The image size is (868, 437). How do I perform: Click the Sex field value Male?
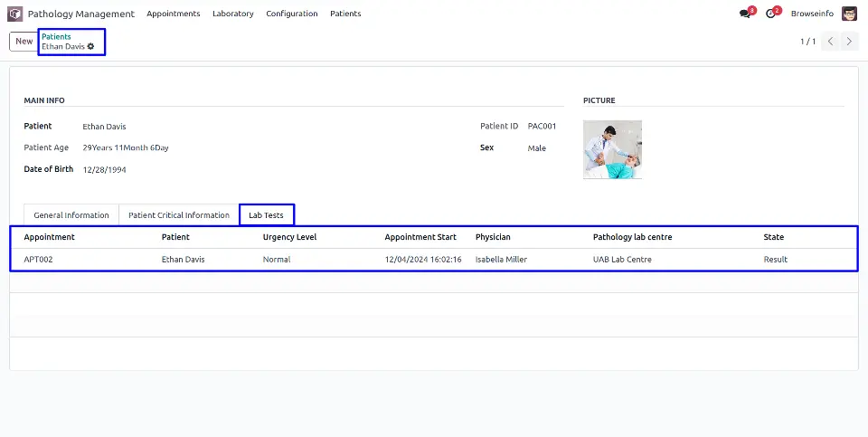(x=537, y=148)
